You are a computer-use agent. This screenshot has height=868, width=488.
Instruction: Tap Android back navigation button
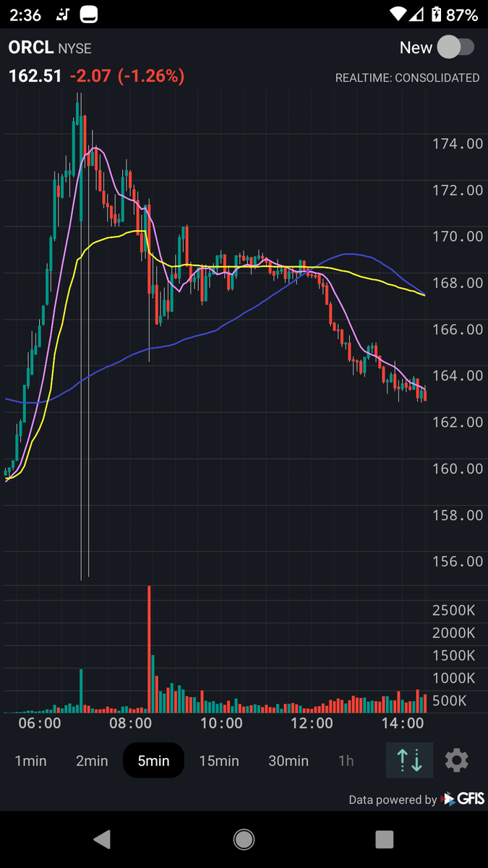(x=102, y=839)
